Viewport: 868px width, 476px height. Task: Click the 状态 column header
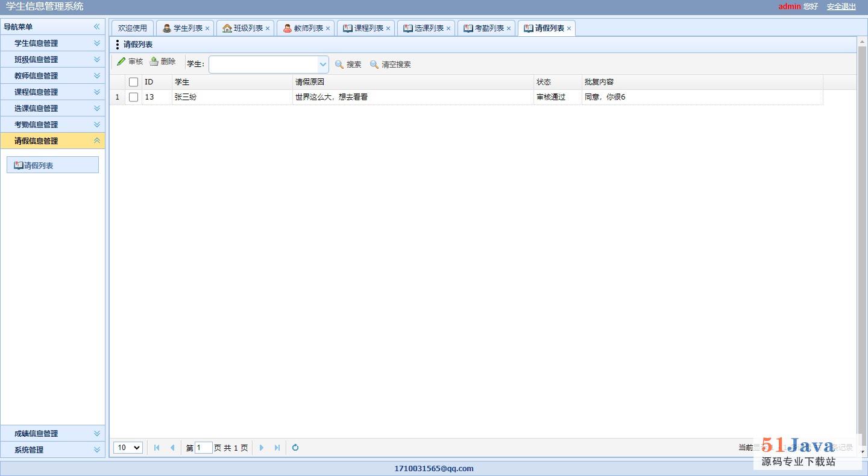(x=558, y=82)
